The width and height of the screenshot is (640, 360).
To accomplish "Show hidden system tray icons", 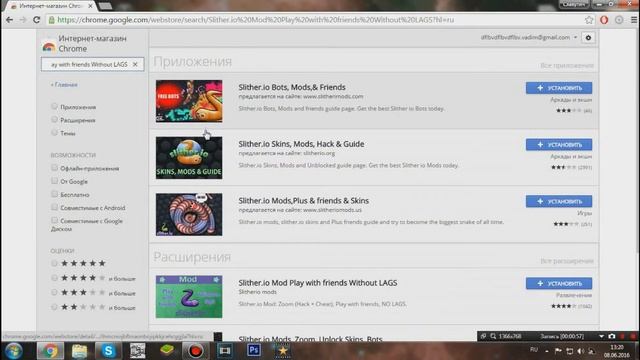I will coord(547,351).
